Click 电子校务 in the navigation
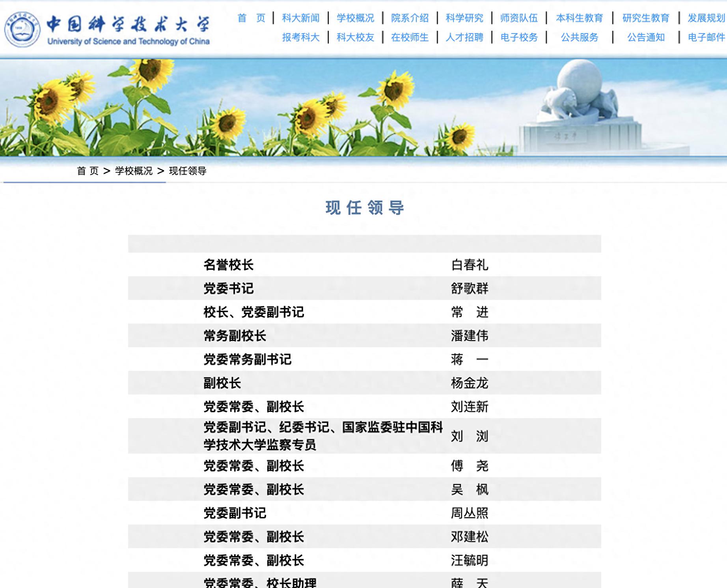727x588 pixels. pos(519,37)
